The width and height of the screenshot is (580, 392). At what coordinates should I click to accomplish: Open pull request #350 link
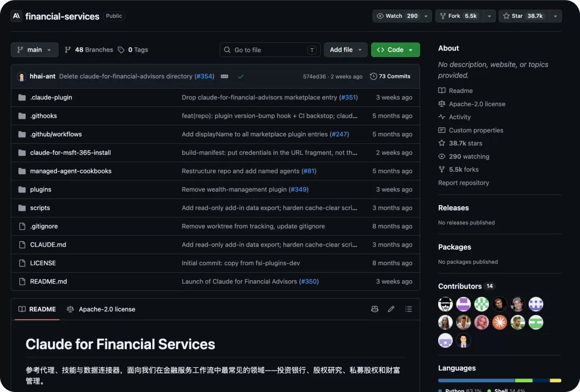point(309,282)
